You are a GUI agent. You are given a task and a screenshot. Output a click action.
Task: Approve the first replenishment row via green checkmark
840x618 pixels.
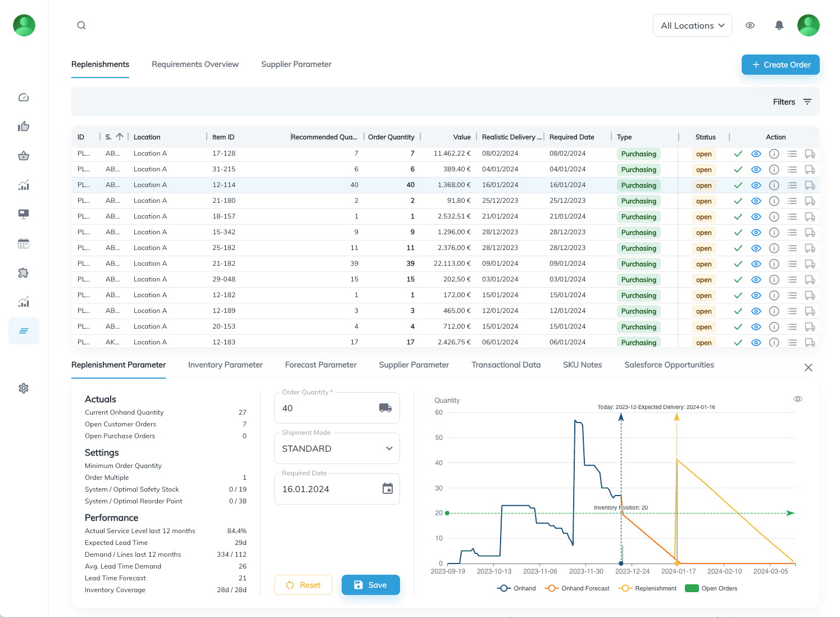[738, 153]
